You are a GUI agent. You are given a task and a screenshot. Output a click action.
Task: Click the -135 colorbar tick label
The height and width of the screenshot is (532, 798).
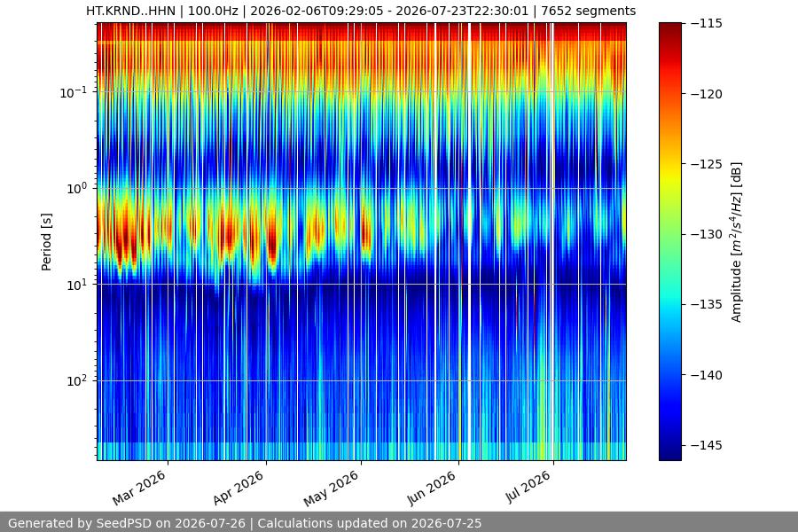point(707,304)
